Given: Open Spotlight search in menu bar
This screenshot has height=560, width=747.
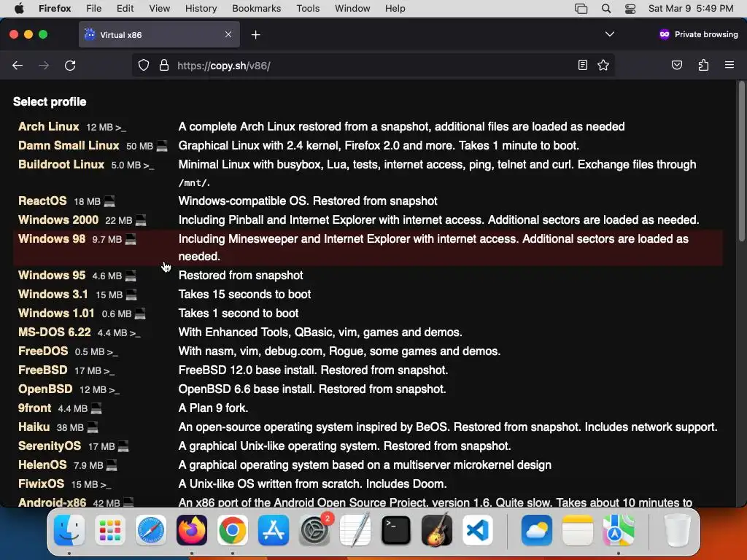Looking at the screenshot, I should click(x=606, y=9).
